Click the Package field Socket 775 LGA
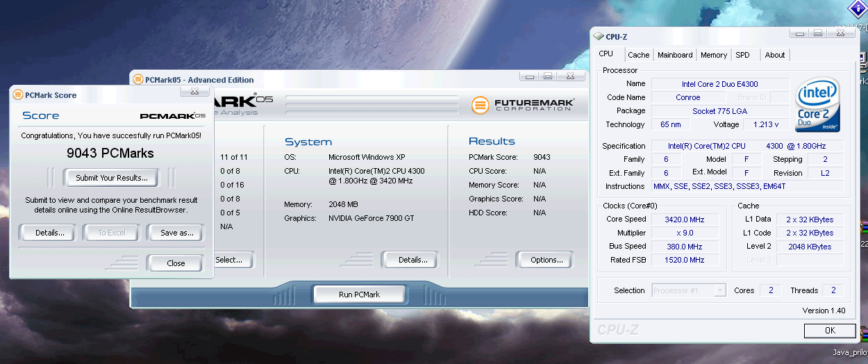This screenshot has height=364, width=868. [720, 111]
